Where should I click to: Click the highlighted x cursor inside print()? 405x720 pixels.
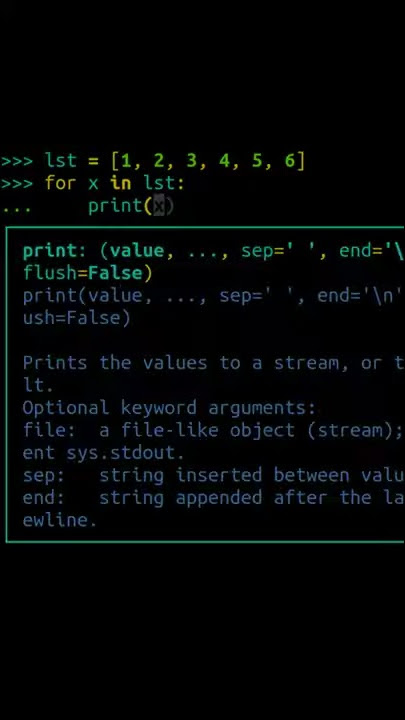click(159, 207)
